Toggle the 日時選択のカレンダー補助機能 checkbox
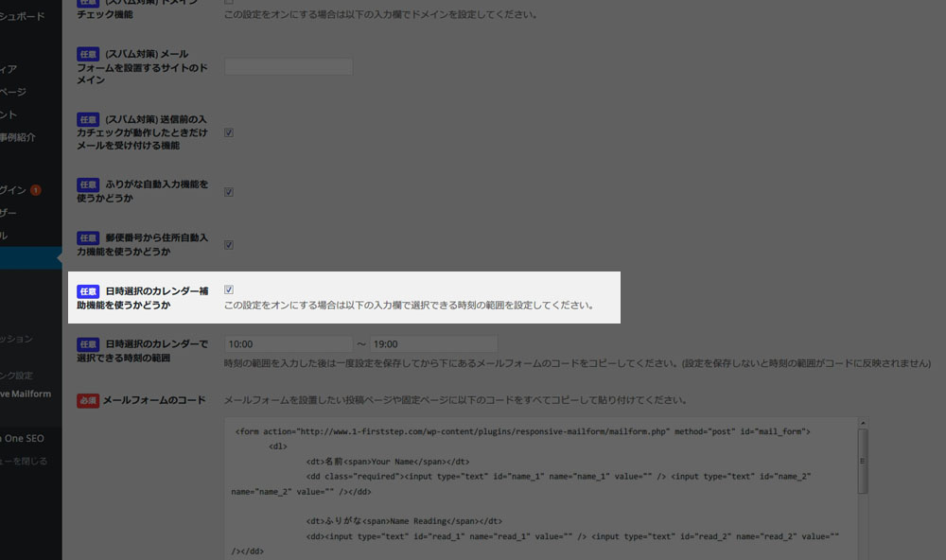Screen dimensions: 946x560 pyautogui.click(x=229, y=289)
